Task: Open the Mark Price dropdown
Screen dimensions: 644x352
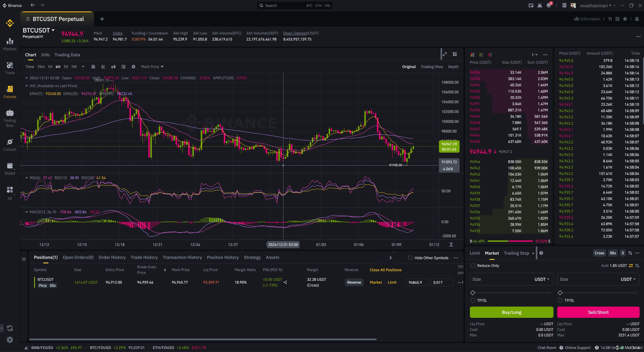Action: (152, 67)
